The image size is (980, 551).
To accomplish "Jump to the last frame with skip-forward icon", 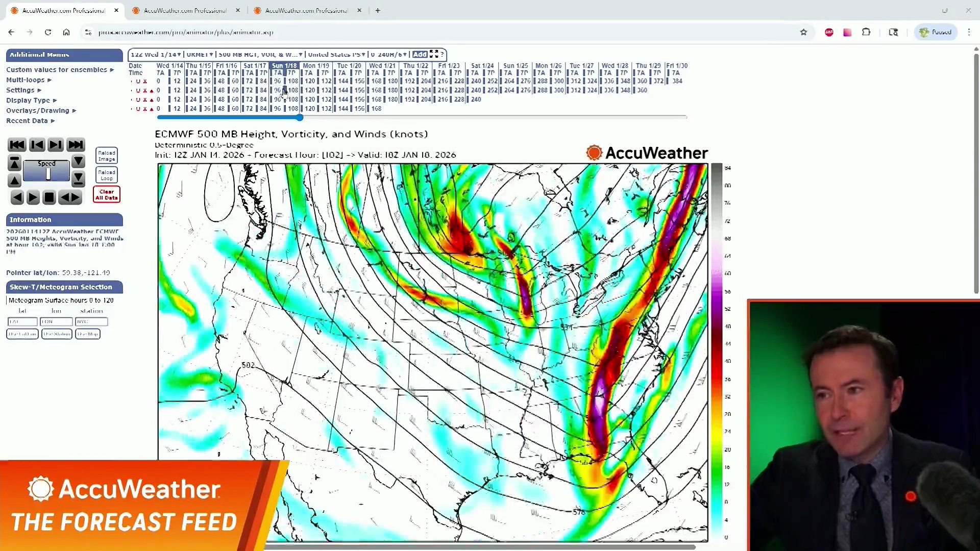I will pyautogui.click(x=76, y=144).
